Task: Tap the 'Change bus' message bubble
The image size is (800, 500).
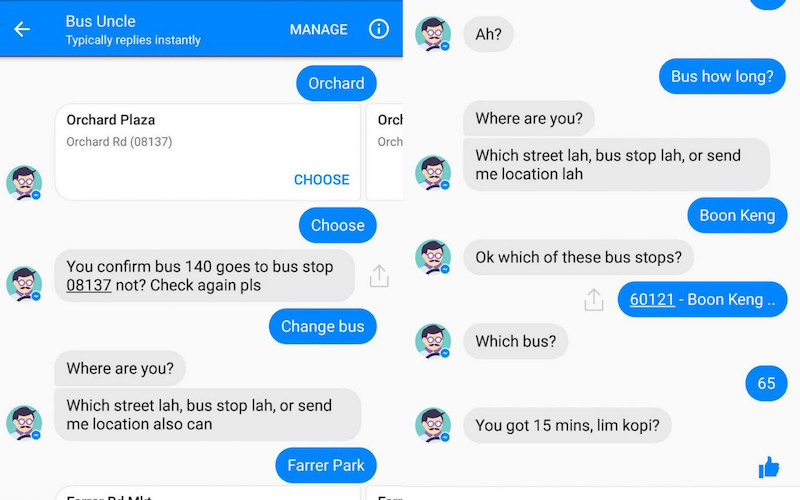Action: (322, 326)
